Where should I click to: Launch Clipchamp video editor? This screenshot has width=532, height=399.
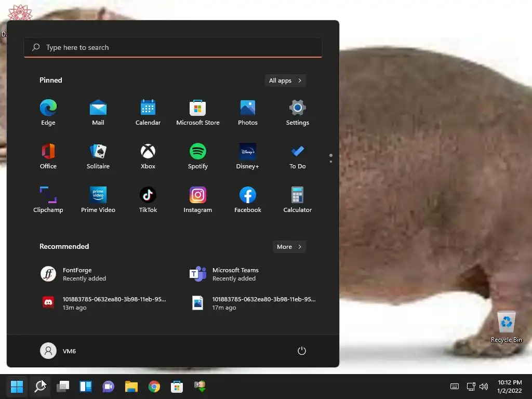48,200
